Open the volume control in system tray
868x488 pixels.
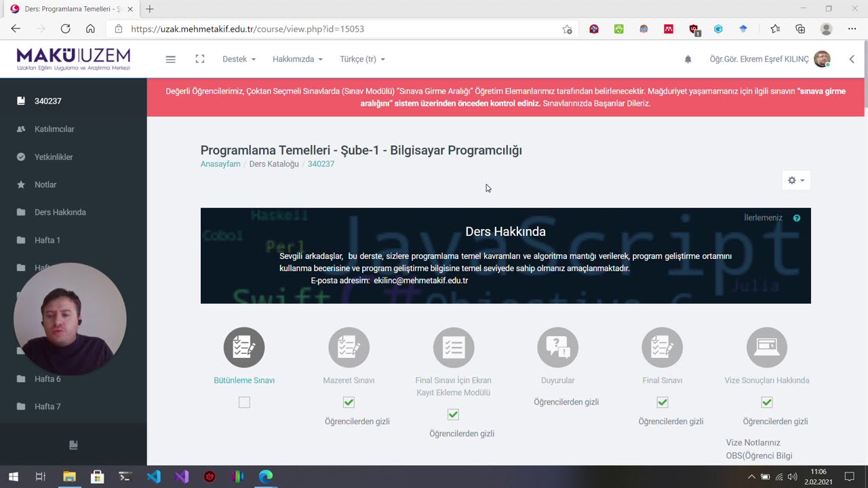(x=792, y=476)
